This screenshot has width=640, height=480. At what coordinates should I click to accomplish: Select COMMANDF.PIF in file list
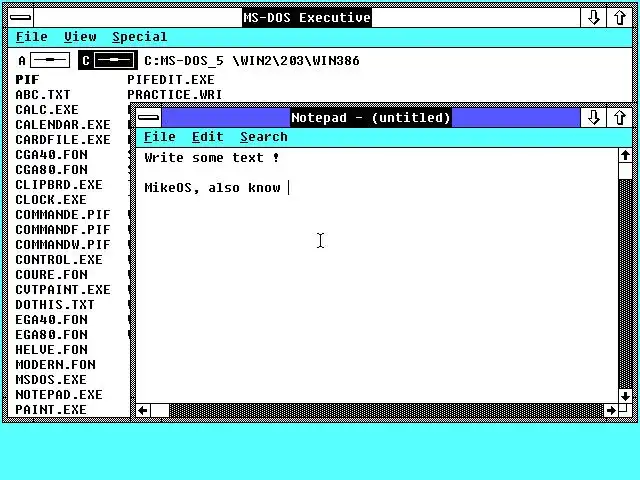click(x=63, y=230)
